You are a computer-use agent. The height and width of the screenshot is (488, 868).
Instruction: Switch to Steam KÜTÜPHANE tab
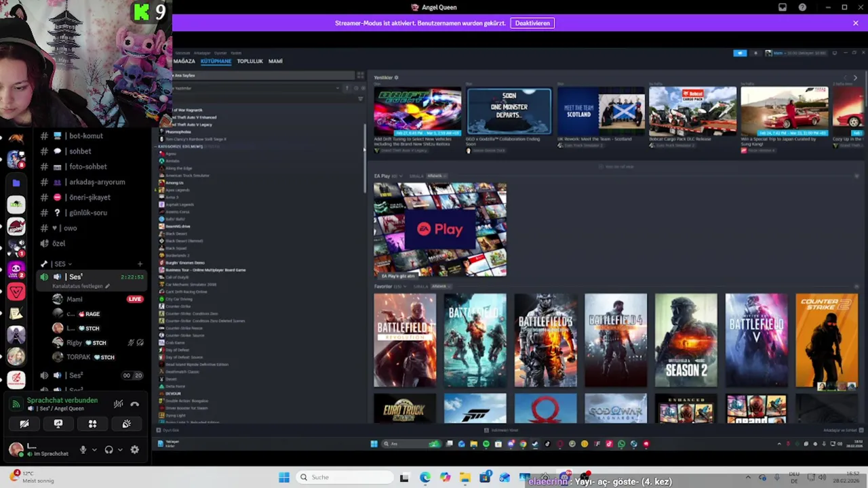216,61
